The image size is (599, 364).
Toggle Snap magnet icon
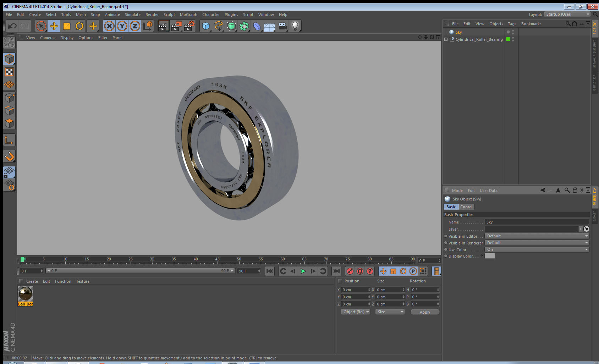coord(9,156)
